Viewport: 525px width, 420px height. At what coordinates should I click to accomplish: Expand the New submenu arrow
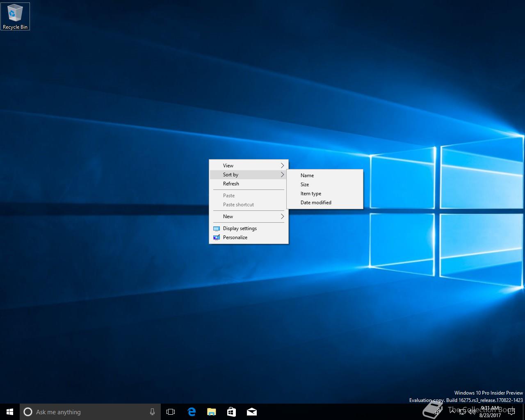(x=282, y=217)
